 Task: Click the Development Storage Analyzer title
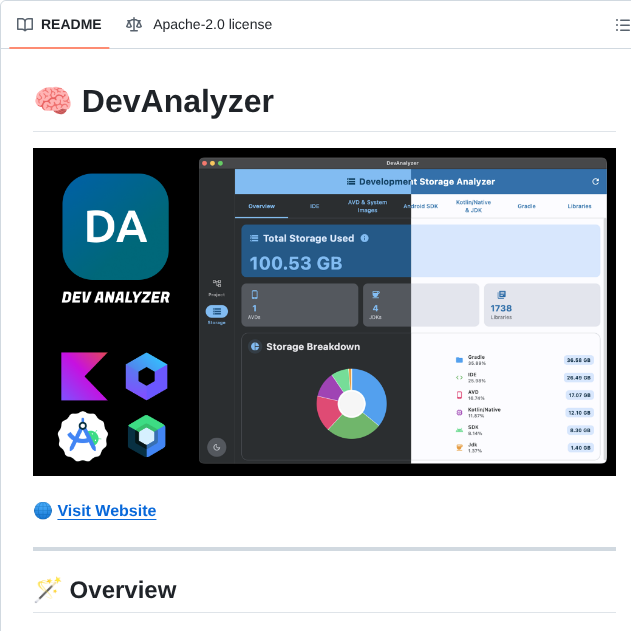427,182
